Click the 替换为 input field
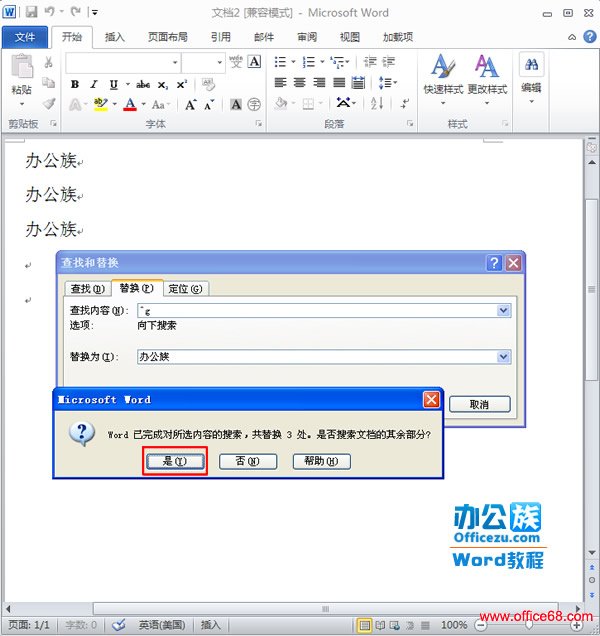600x636 pixels. click(x=324, y=357)
